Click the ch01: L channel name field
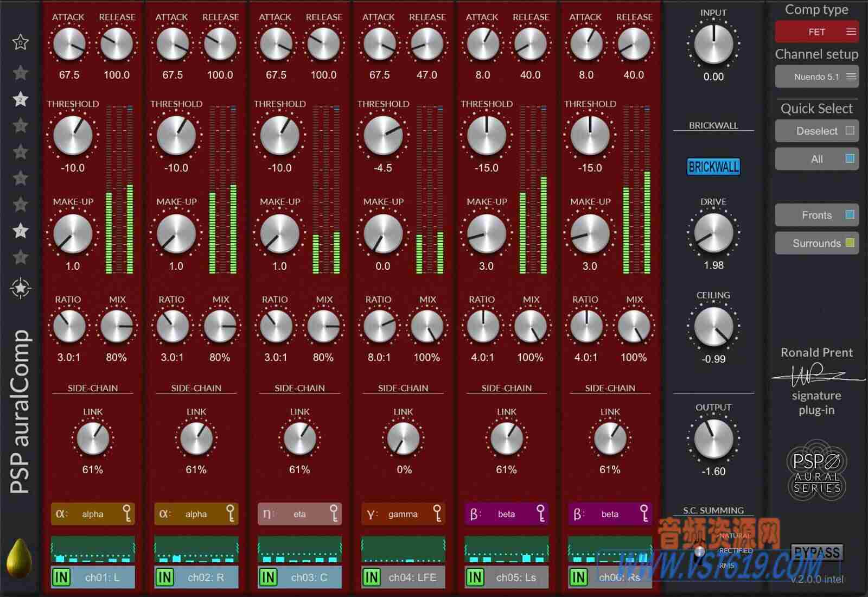Screen dimensions: 868x597 coord(103,577)
